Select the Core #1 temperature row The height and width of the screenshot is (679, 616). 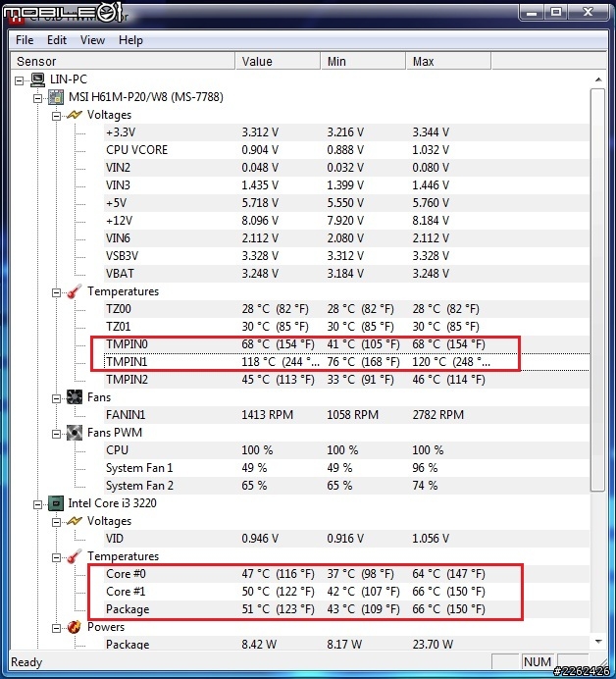pyautogui.click(x=346, y=592)
